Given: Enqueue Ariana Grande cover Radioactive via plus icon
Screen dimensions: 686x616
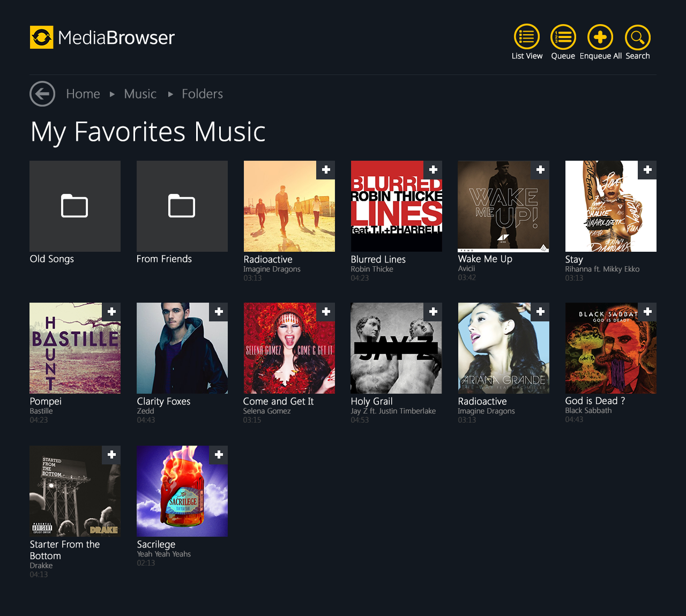Looking at the screenshot, I should [540, 312].
